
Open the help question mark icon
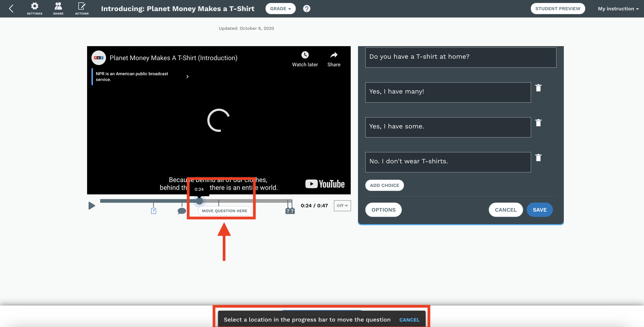click(307, 9)
